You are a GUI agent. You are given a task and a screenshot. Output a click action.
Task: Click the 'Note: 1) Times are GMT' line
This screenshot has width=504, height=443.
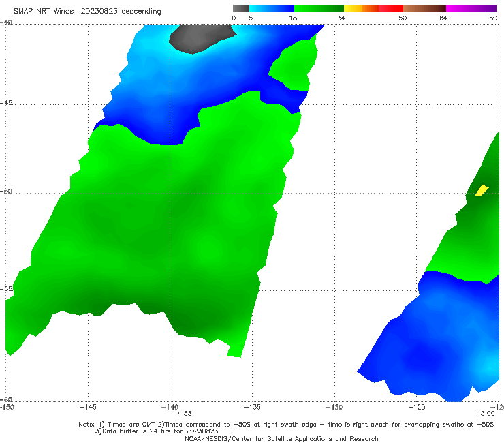click(x=286, y=425)
